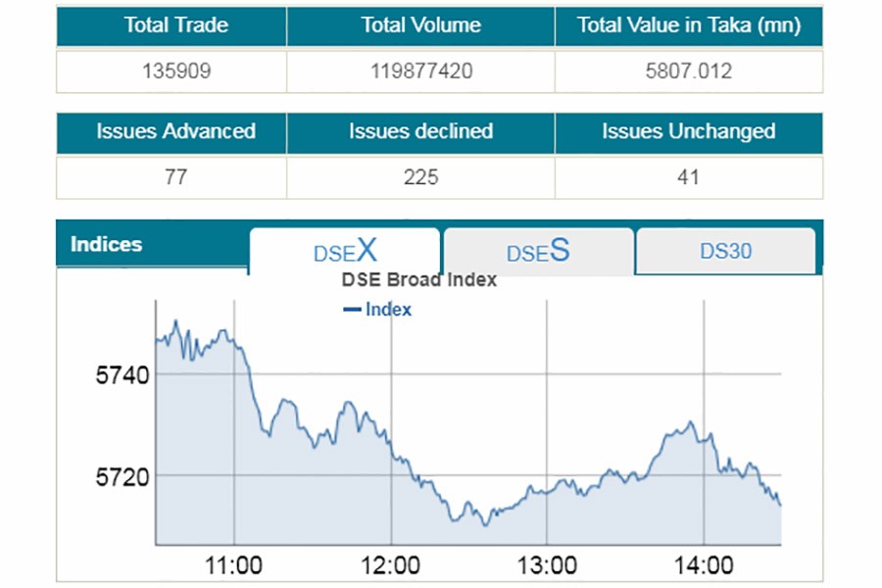This screenshot has width=882, height=588.
Task: Click the Issues declined column header
Action: tap(421, 132)
